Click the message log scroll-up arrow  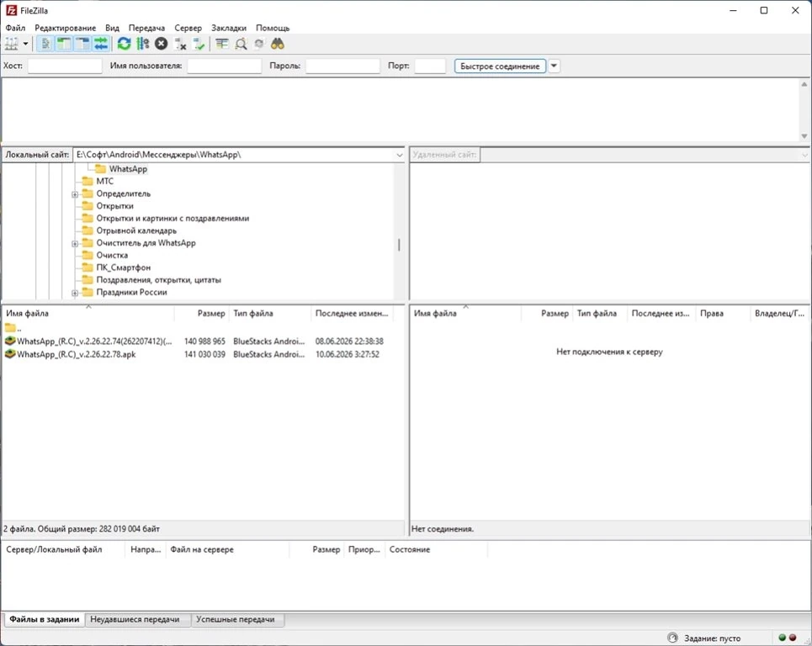804,84
